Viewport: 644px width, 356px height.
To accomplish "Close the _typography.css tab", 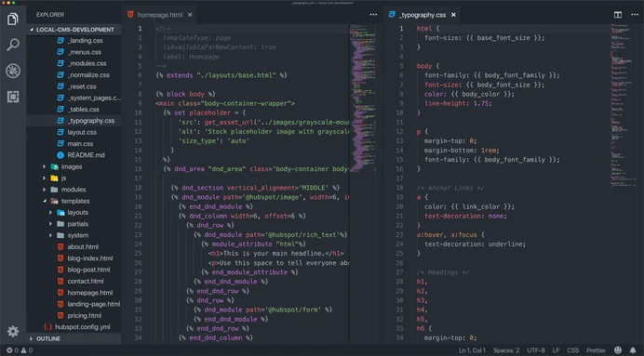I will [453, 15].
